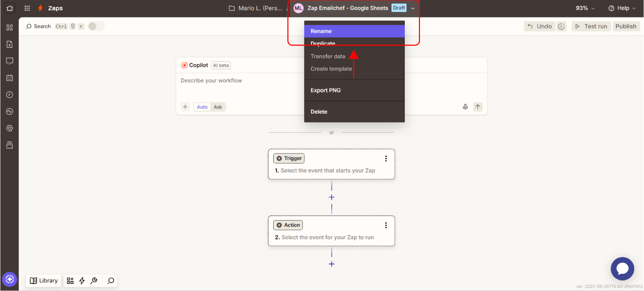Click the Home icon in top-left corner
The height and width of the screenshot is (291, 644).
[10, 8]
